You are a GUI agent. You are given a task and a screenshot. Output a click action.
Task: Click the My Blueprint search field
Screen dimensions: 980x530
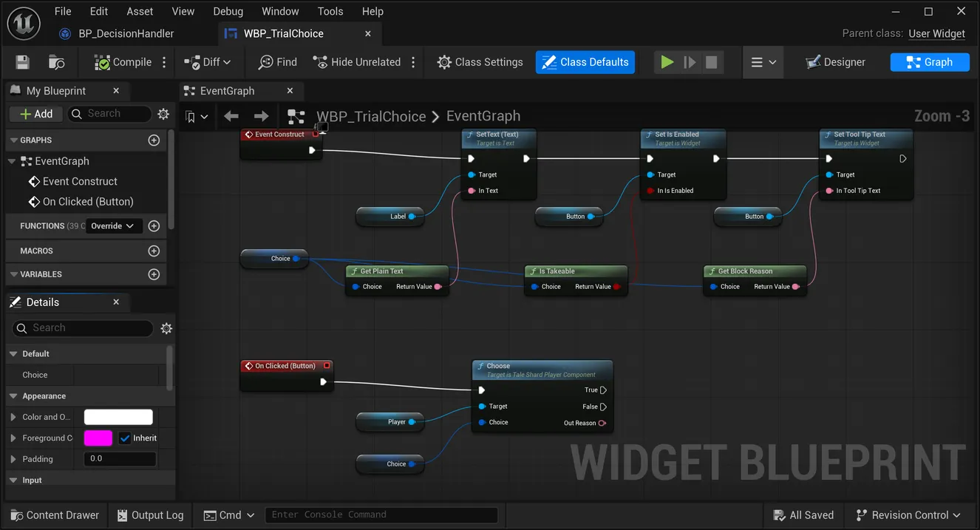pyautogui.click(x=109, y=114)
